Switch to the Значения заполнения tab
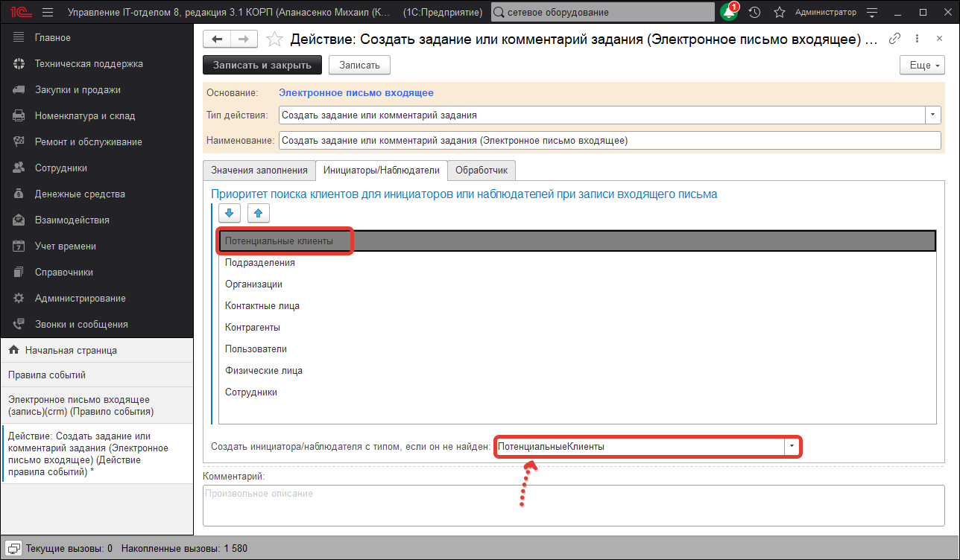The image size is (960, 560). coord(259,170)
